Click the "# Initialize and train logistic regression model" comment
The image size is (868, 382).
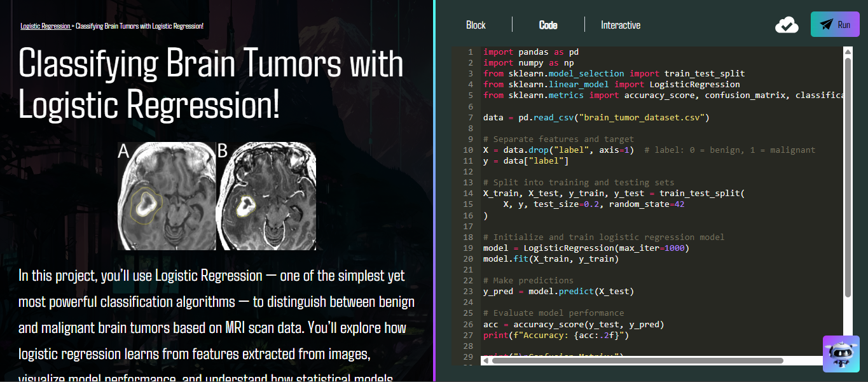603,237
